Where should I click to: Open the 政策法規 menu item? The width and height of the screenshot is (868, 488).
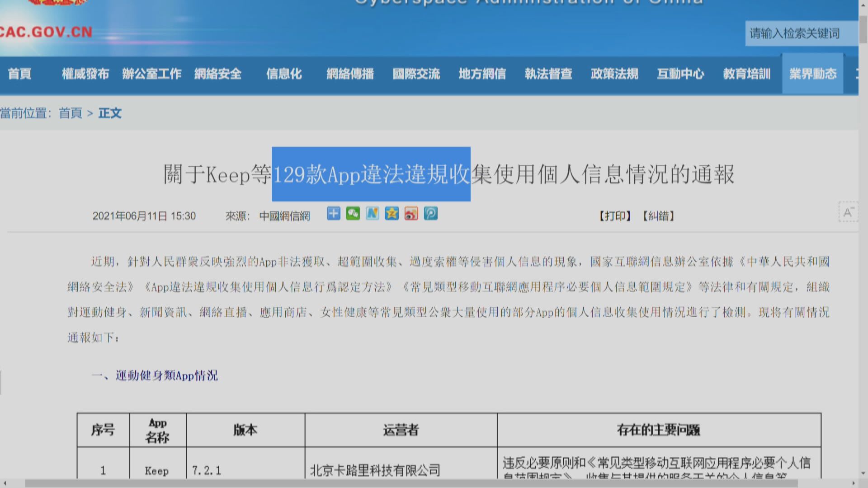tap(613, 74)
